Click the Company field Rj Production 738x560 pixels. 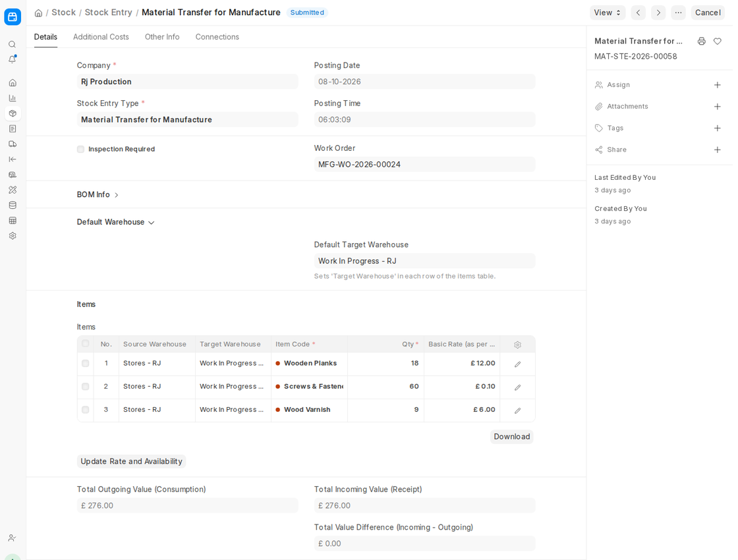187,82
